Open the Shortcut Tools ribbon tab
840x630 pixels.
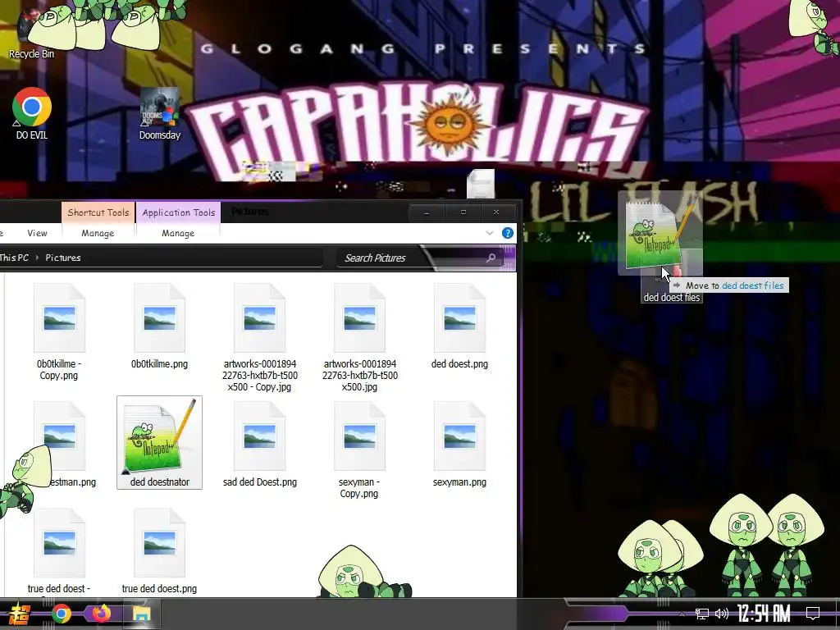point(98,212)
